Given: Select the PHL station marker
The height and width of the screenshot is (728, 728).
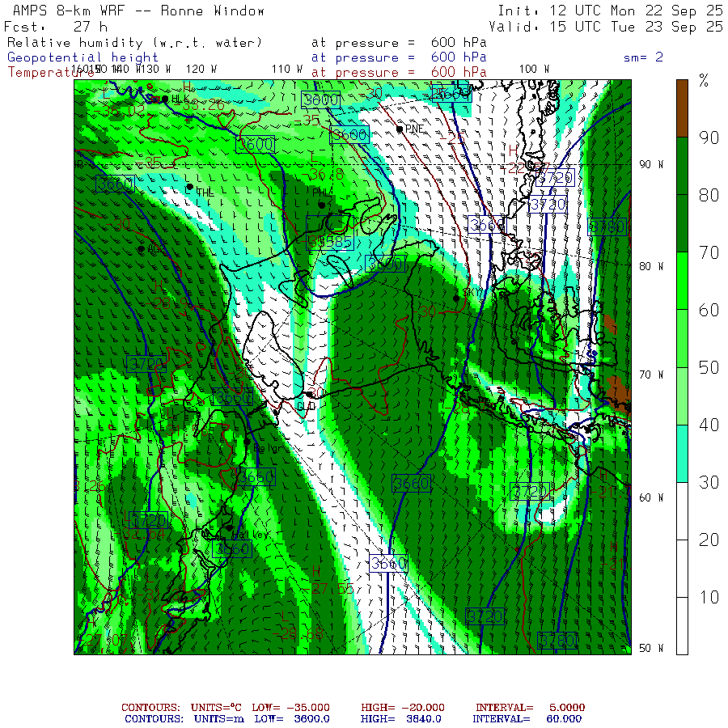Looking at the screenshot, I should coord(322,205).
